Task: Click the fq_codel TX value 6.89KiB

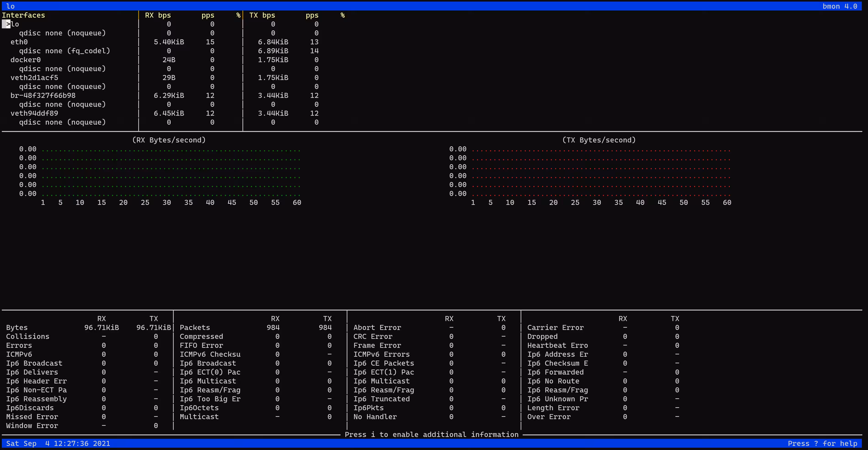Action: 273,51
